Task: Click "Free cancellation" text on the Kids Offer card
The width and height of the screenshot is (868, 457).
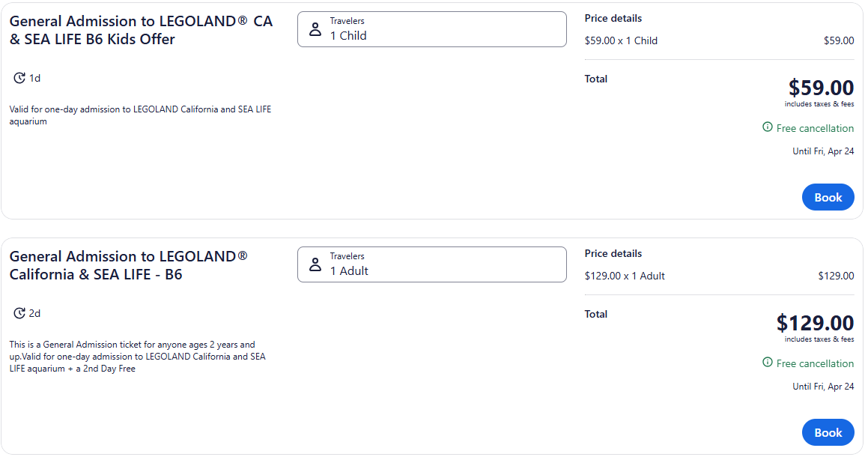Action: coord(815,128)
